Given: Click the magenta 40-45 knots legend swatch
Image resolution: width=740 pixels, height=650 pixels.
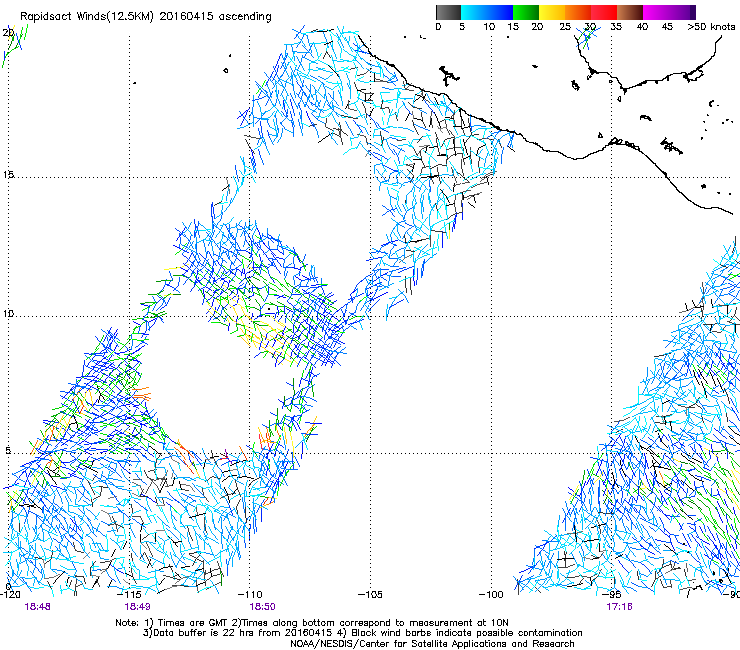Looking at the screenshot, I should tap(656, 12).
